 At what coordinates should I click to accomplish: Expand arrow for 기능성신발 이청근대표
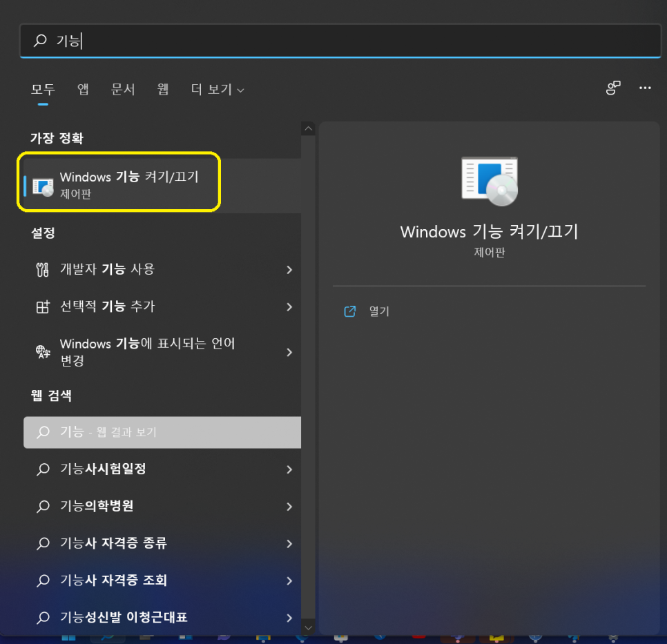(289, 617)
